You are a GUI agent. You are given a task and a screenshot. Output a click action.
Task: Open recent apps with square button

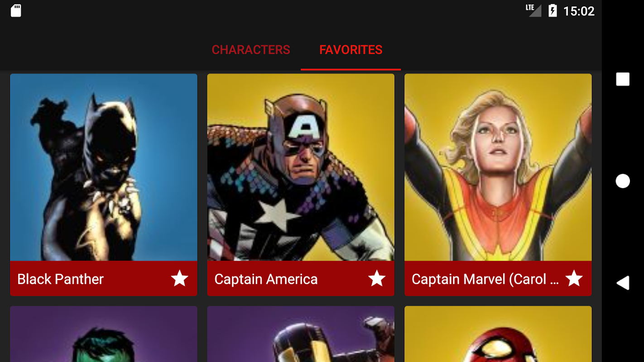(x=623, y=79)
